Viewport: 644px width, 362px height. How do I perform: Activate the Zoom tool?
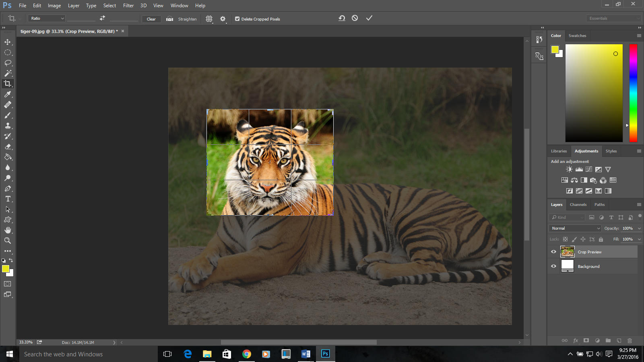[8, 241]
